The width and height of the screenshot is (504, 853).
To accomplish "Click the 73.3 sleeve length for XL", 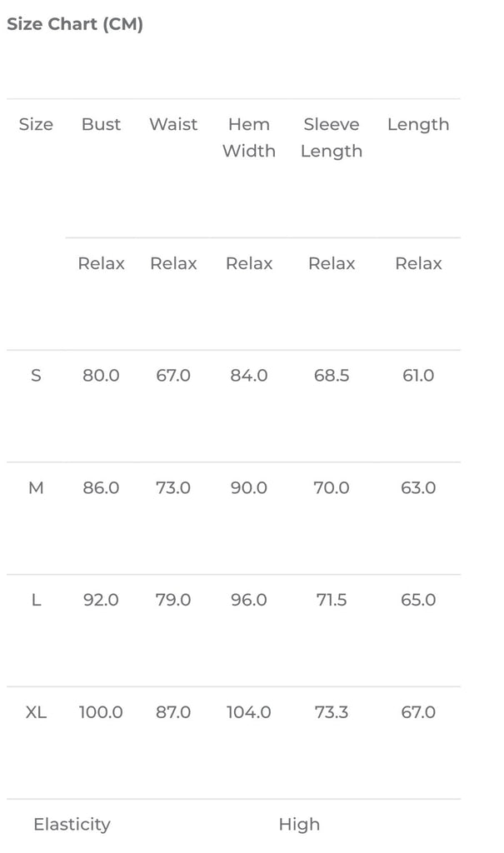I will pyautogui.click(x=332, y=713).
